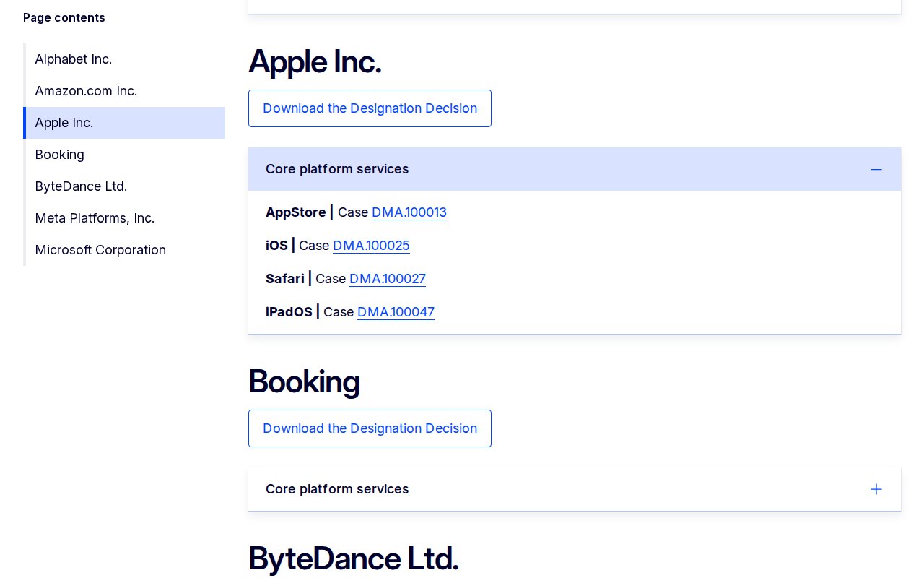The width and height of the screenshot is (924, 578).
Task: Click the Booking section heading
Action: [304, 381]
